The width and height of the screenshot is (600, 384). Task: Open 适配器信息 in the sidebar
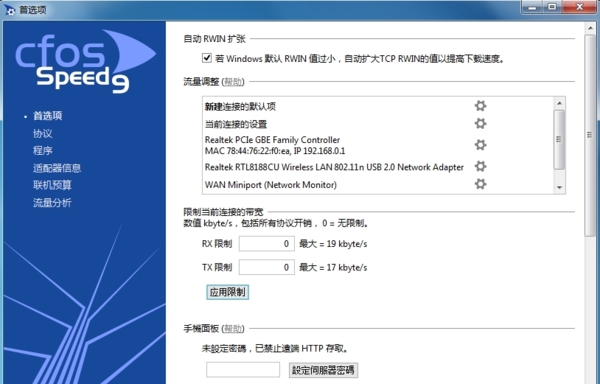pos(57,168)
